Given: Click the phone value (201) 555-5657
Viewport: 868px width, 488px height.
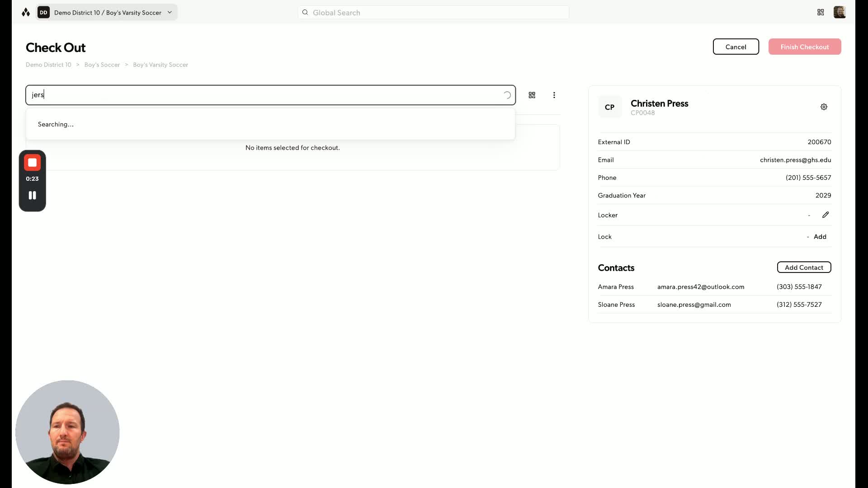Looking at the screenshot, I should [x=808, y=178].
